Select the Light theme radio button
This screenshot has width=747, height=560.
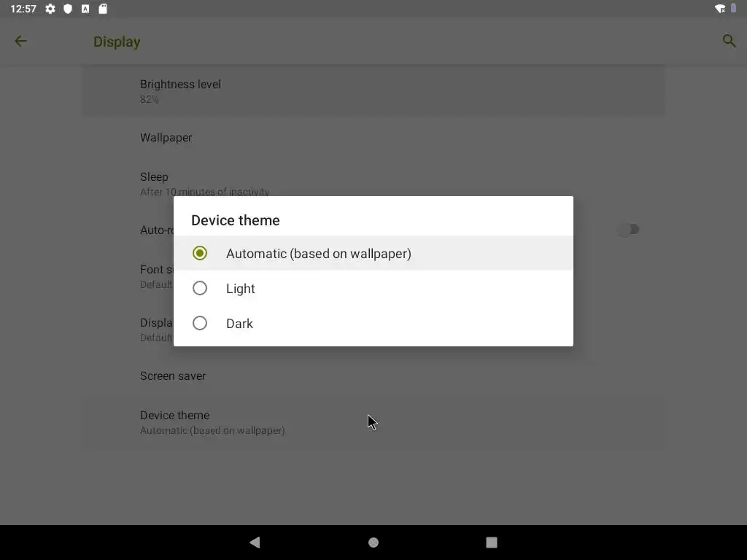(200, 288)
